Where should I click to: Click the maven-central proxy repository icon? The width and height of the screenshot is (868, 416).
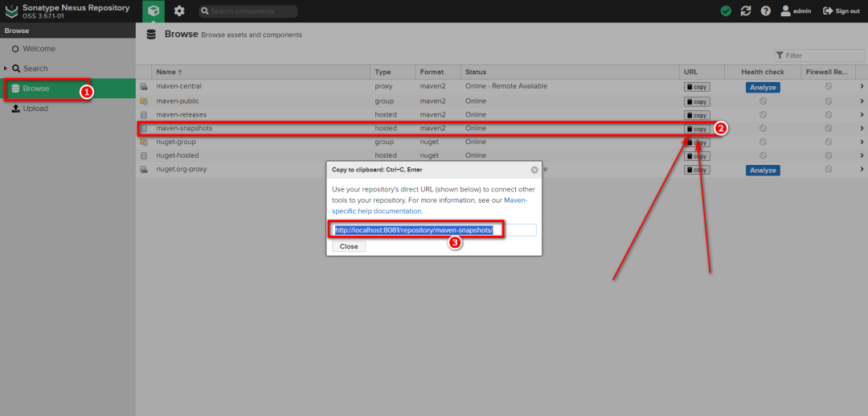click(144, 86)
